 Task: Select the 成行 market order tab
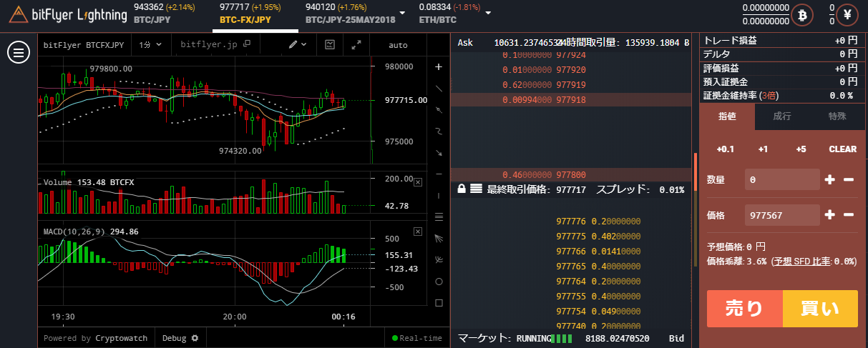pyautogui.click(x=782, y=116)
